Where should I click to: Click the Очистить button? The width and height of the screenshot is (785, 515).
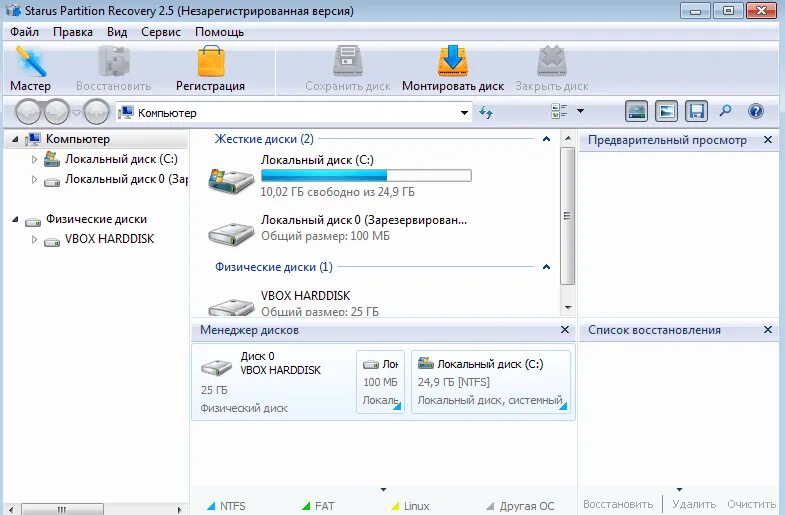tap(751, 504)
